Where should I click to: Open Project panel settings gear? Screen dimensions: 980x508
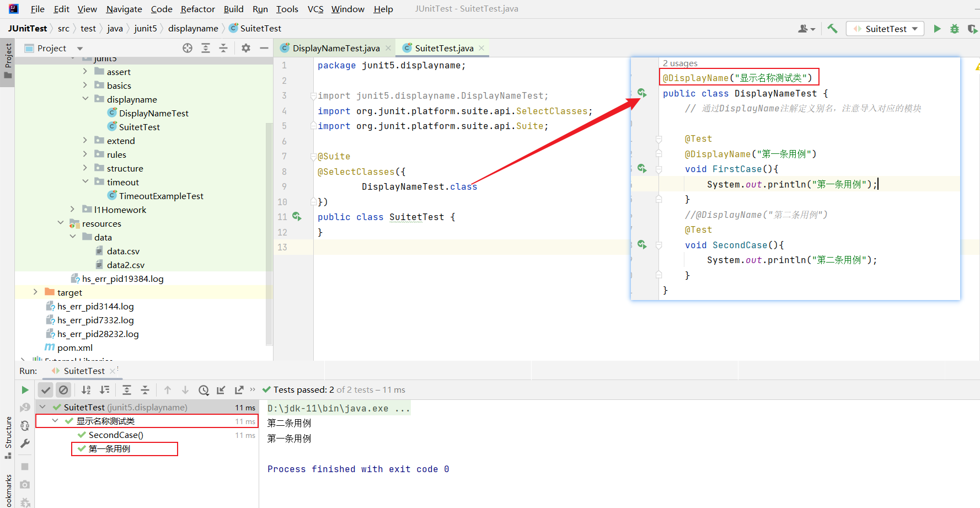click(246, 49)
